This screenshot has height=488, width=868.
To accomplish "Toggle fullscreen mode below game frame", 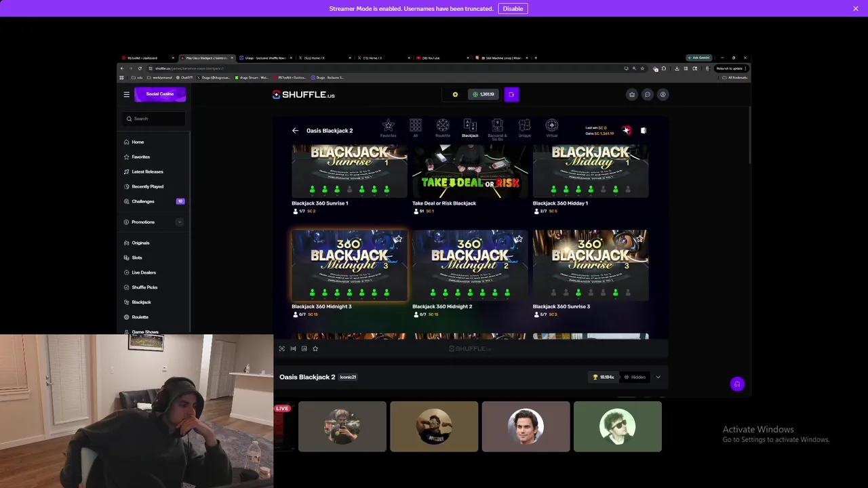I will 282,348.
